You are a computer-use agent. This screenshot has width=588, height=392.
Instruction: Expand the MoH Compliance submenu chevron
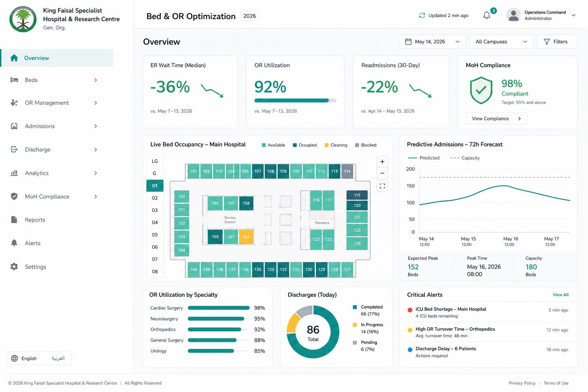click(x=96, y=196)
